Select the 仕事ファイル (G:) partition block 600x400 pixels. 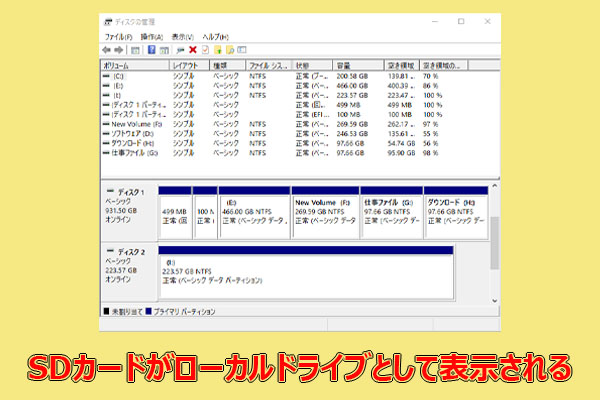[x=391, y=213]
